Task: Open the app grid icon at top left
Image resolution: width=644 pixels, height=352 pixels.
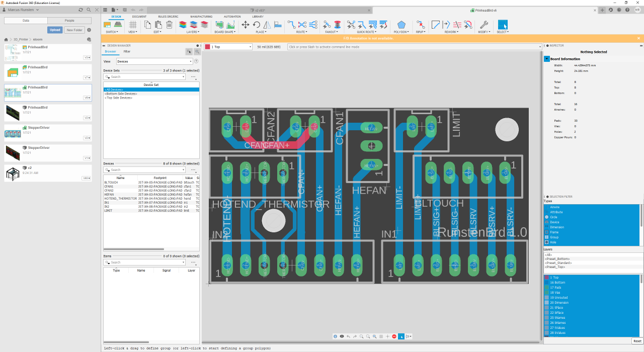Action: coord(105,10)
